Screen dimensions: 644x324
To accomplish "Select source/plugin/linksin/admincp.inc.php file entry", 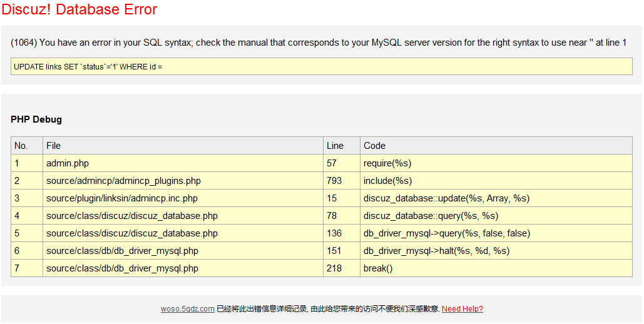I will pos(121,198).
